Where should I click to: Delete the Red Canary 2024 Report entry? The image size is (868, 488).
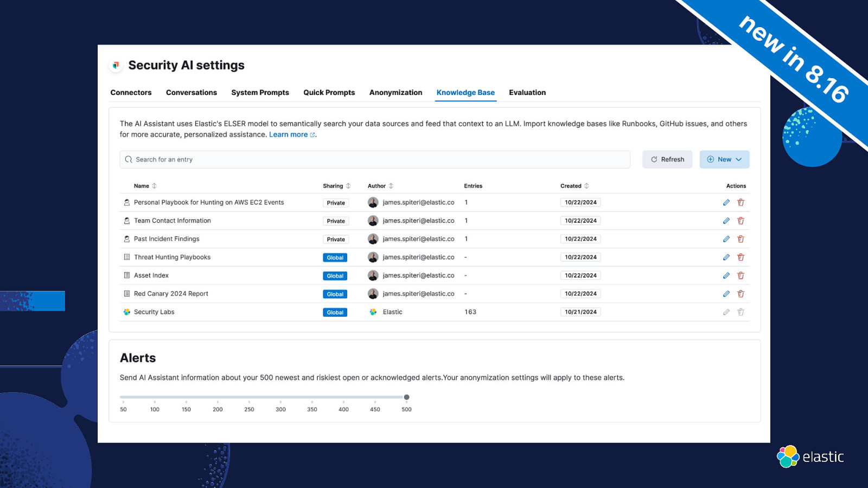point(741,294)
